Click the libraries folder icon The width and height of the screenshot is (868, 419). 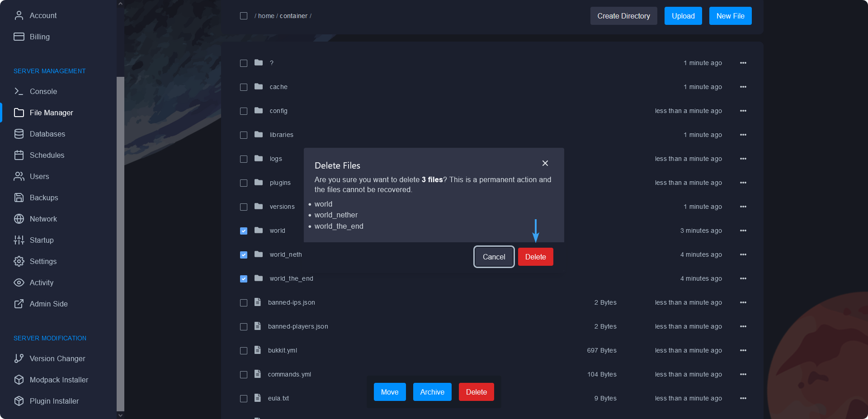coord(259,134)
